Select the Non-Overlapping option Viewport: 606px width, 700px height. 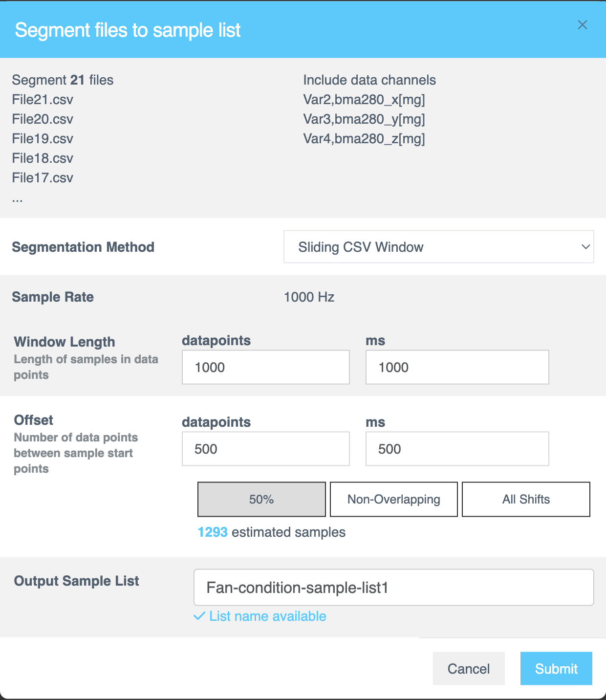(393, 499)
